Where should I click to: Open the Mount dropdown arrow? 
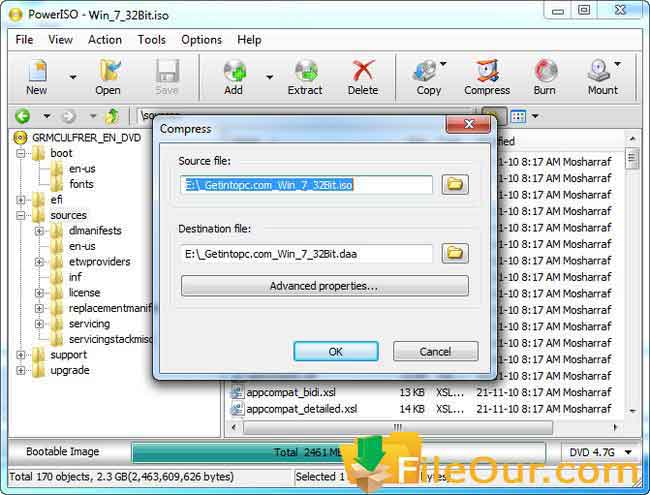[x=617, y=64]
